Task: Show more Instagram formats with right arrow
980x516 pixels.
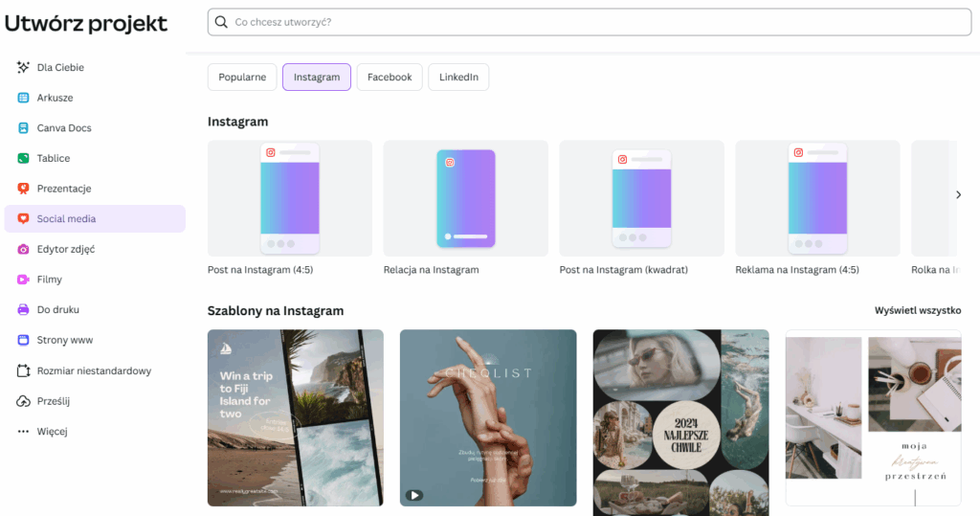Action: pyautogui.click(x=958, y=195)
